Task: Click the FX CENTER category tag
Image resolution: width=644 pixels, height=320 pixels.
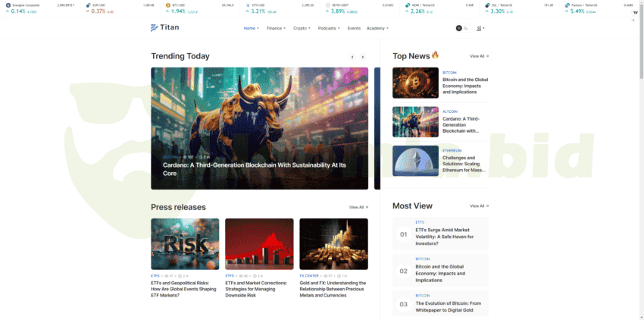Action: 309,275
